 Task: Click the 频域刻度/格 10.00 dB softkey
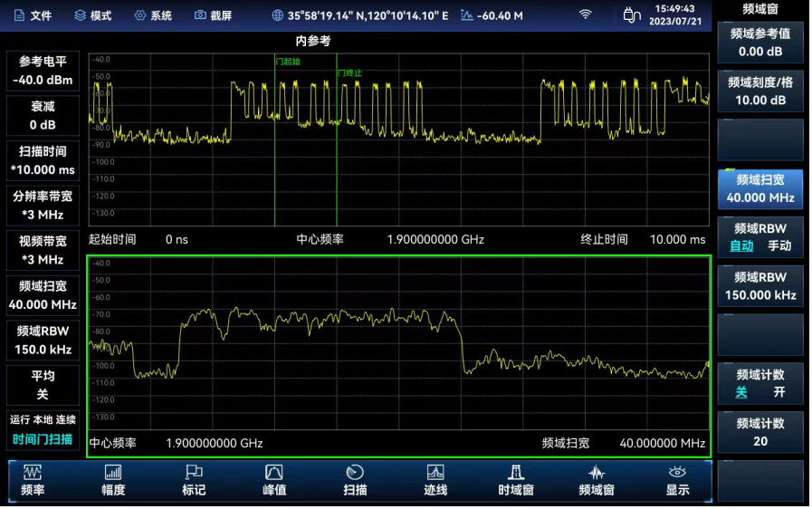click(x=759, y=91)
